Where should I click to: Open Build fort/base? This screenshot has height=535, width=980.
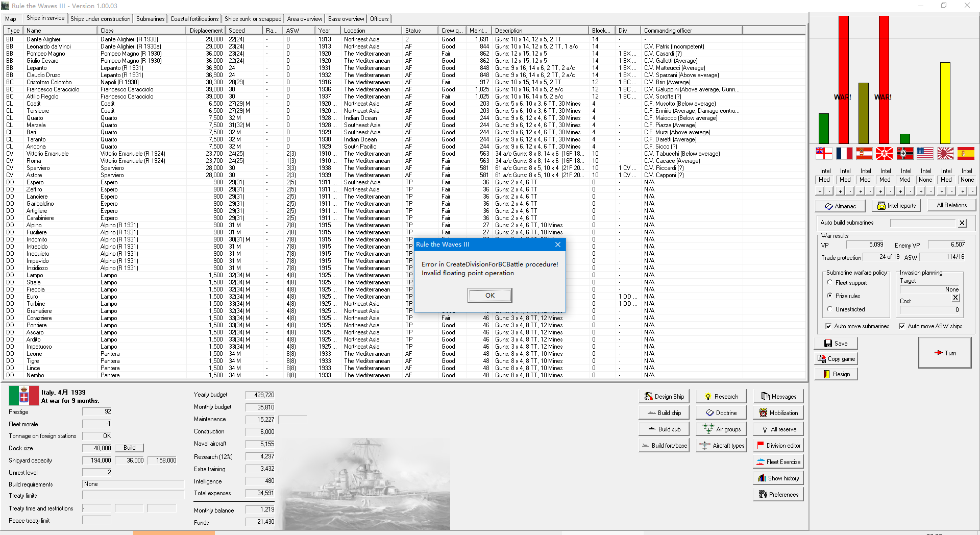[x=664, y=445]
